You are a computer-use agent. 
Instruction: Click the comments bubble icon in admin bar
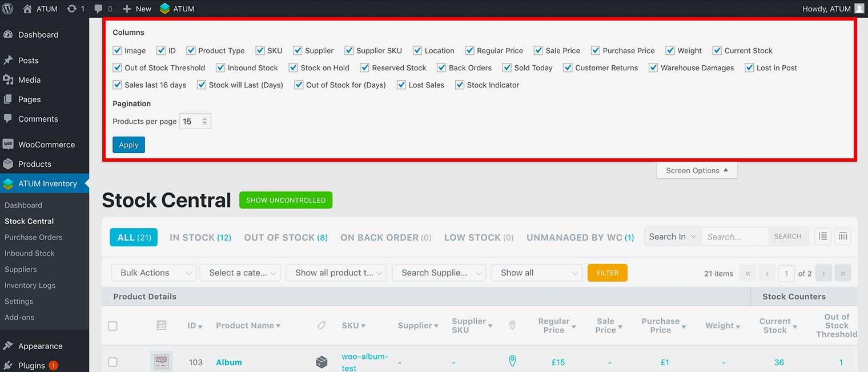pos(99,9)
